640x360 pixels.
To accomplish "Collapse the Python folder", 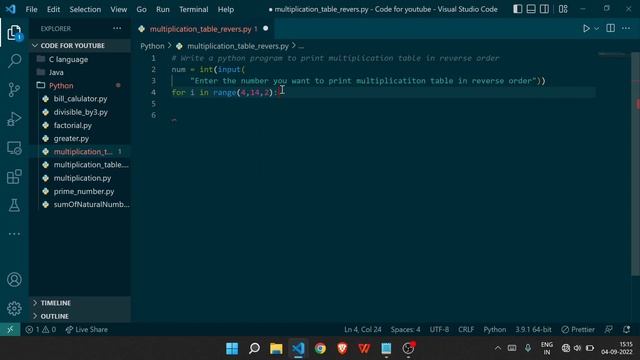I will [x=80, y=85].
